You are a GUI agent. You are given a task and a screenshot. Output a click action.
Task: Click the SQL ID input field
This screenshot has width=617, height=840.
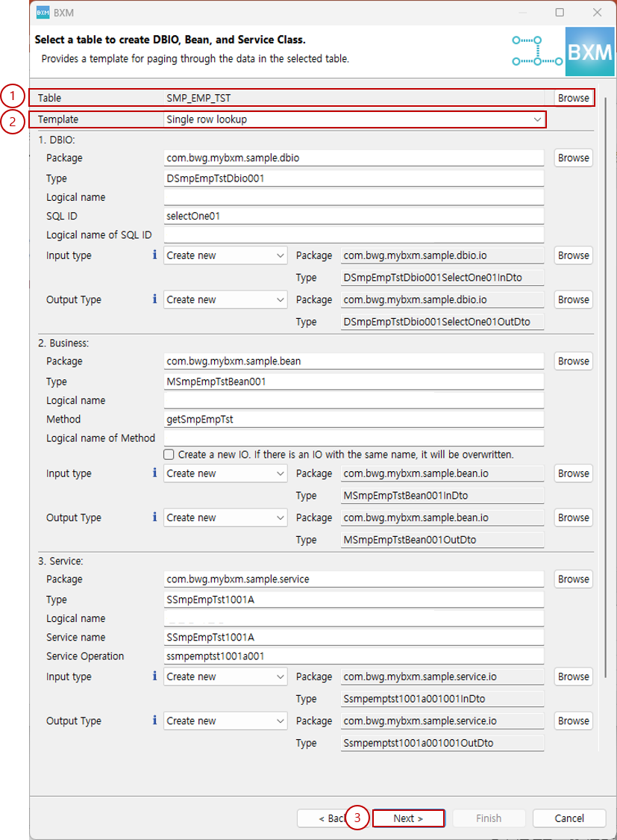pos(354,215)
